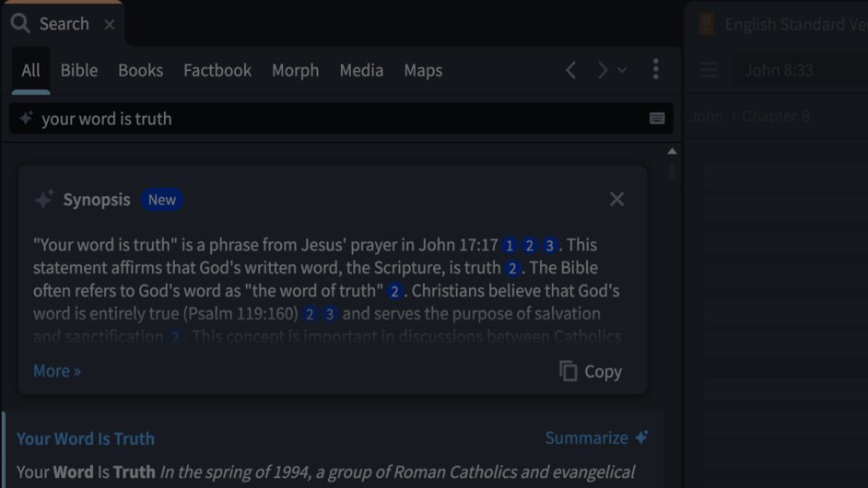Viewport: 868px width, 488px height.
Task: Open the hamburger menu in Bible panel
Action: (x=709, y=71)
